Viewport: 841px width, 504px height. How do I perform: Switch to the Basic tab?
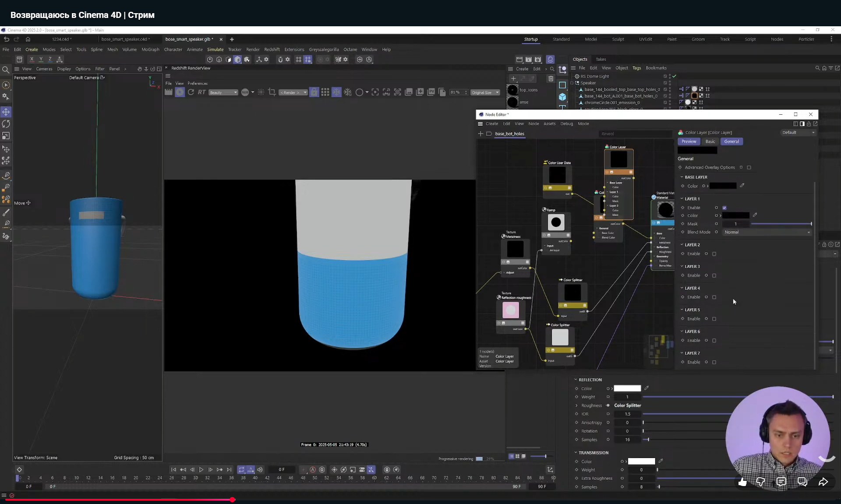point(710,141)
